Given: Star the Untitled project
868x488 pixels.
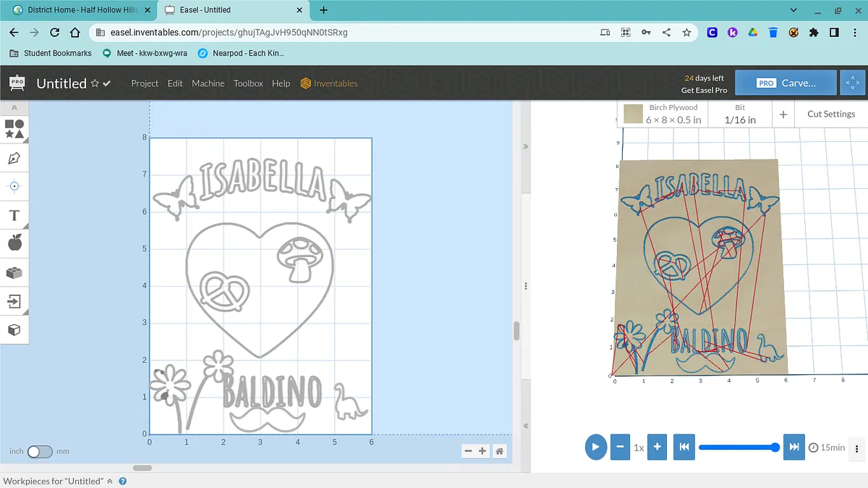Looking at the screenshot, I should [x=95, y=83].
